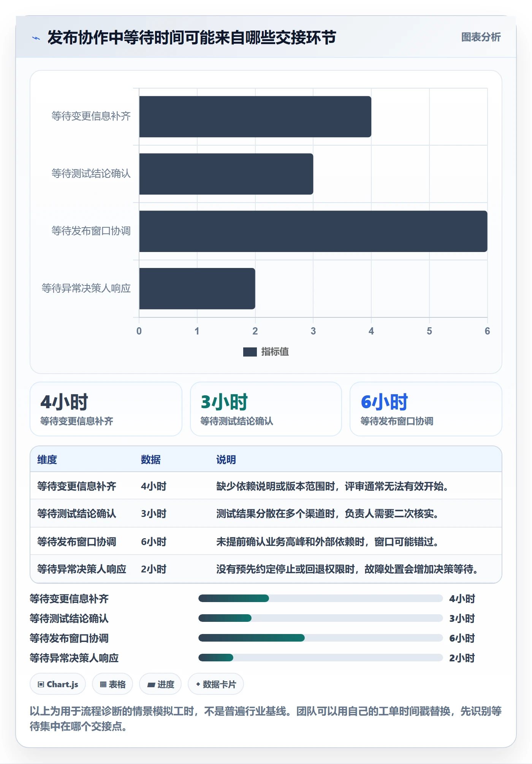Image resolution: width=532 pixels, height=764 pixels.
Task: Click 2小时 value beside progress bar
Action: [x=462, y=658]
